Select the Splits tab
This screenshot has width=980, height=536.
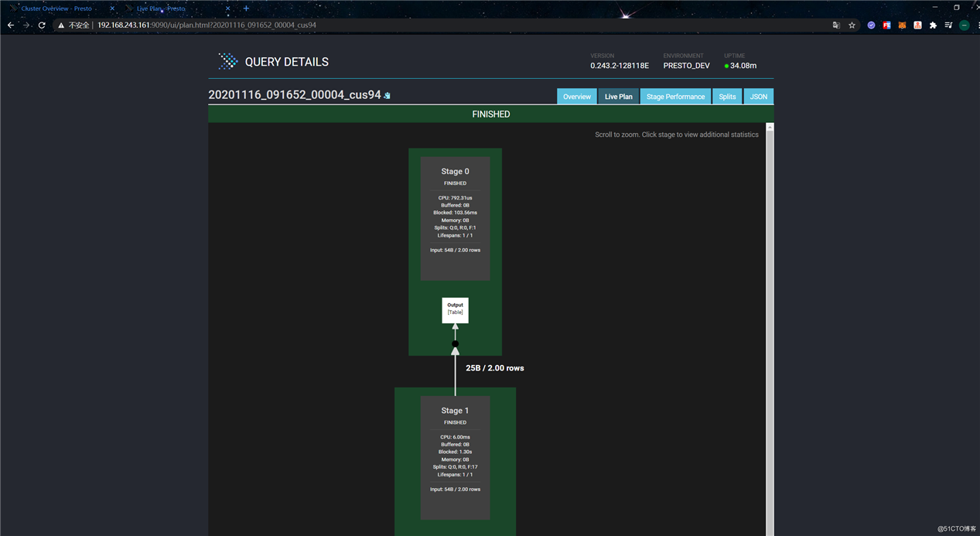[727, 97]
